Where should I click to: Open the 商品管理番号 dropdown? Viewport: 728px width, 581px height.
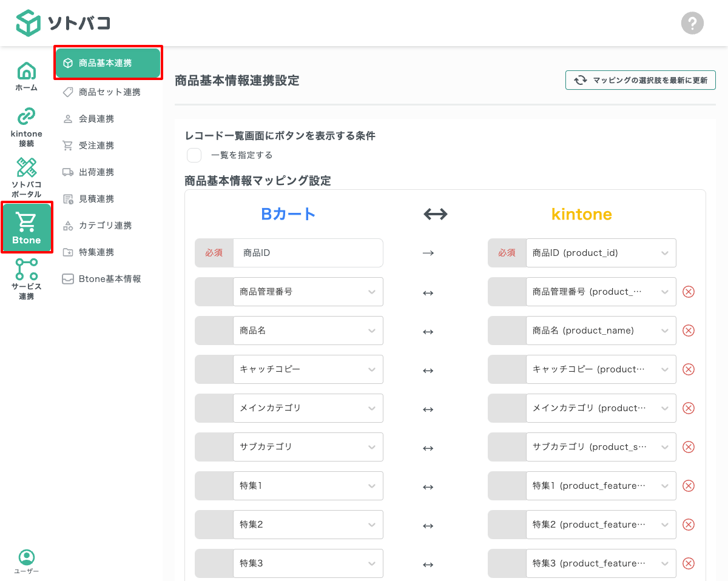[308, 292]
